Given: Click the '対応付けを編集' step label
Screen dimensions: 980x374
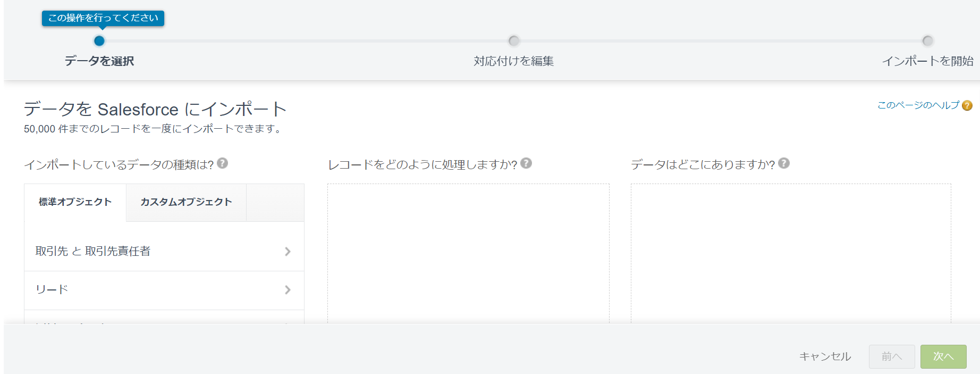Looking at the screenshot, I should click(513, 61).
